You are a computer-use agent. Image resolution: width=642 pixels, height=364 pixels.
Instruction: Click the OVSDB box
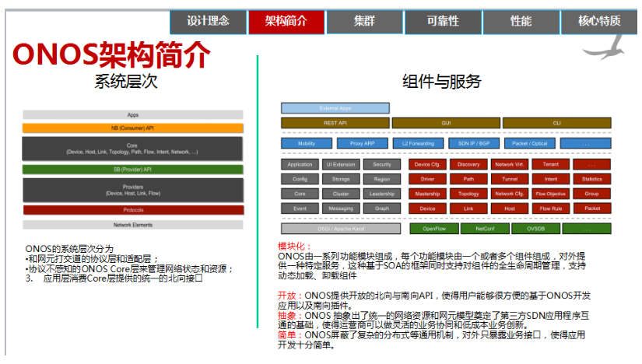(536, 229)
